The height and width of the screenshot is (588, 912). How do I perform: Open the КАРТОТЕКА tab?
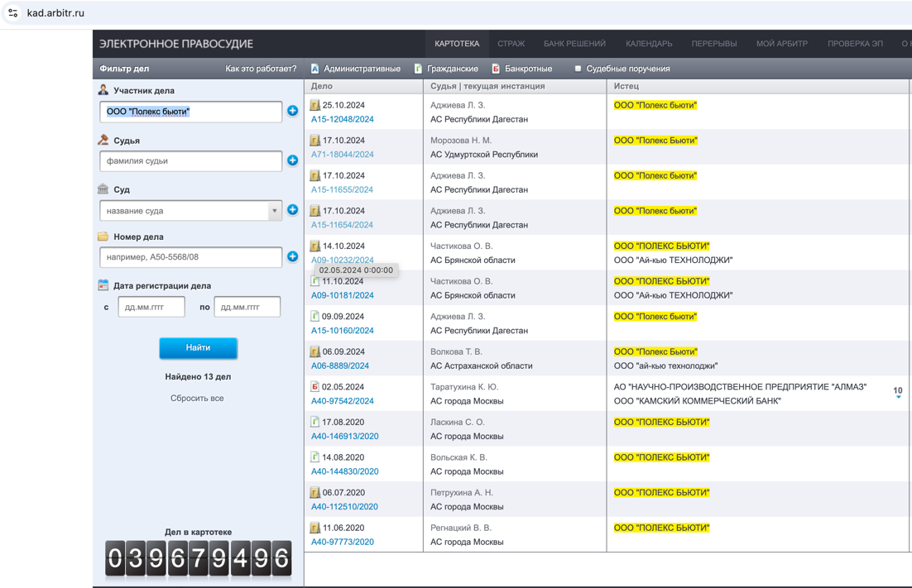point(457,44)
